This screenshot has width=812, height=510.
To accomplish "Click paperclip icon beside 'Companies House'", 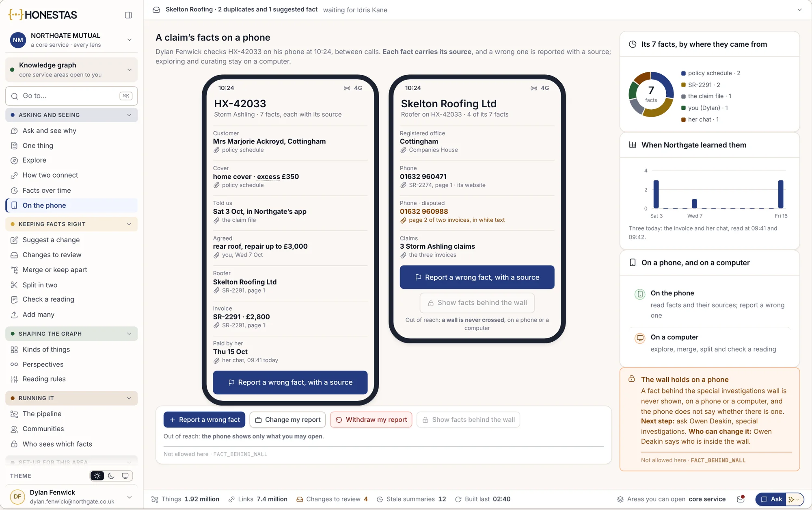I will pos(403,150).
